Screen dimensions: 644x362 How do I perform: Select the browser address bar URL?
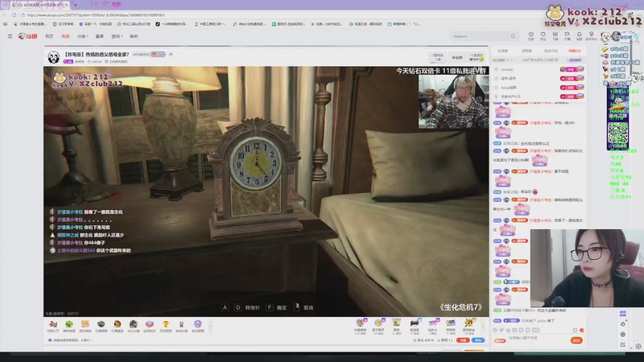97,15
